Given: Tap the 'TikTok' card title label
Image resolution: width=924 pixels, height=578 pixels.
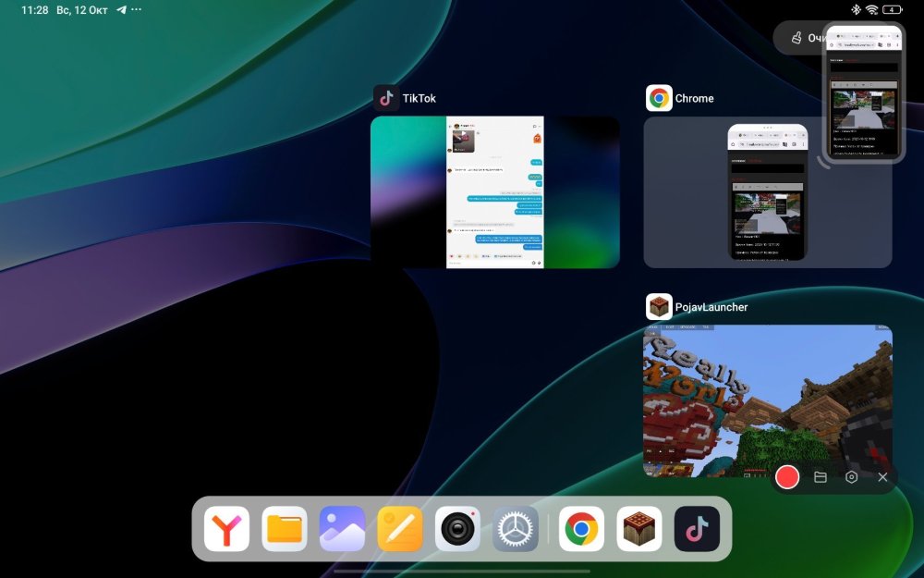Looking at the screenshot, I should click(x=419, y=99).
